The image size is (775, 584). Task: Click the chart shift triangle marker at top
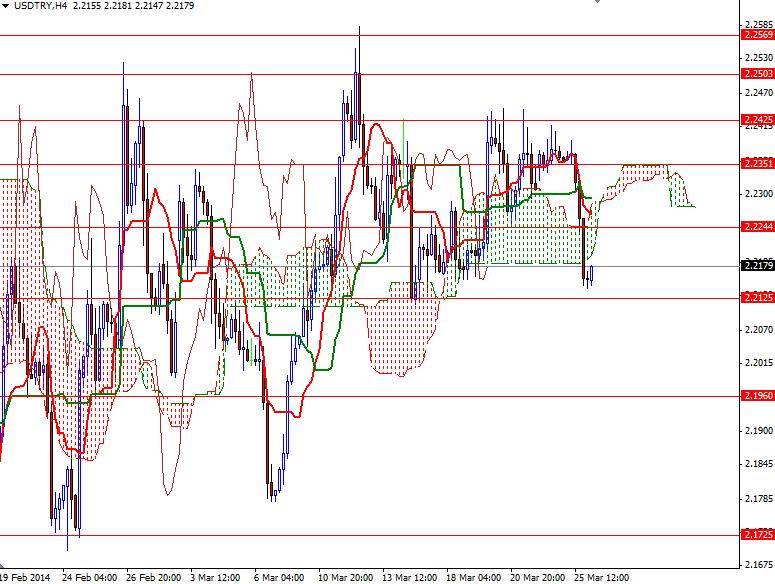(x=598, y=1)
